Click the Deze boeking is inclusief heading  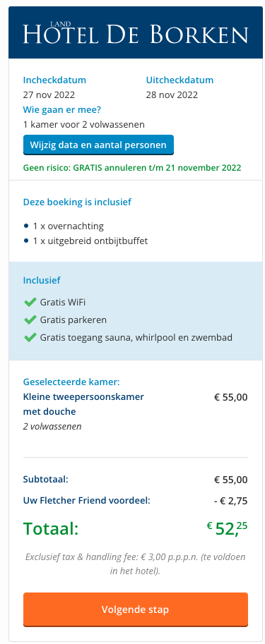point(77,202)
